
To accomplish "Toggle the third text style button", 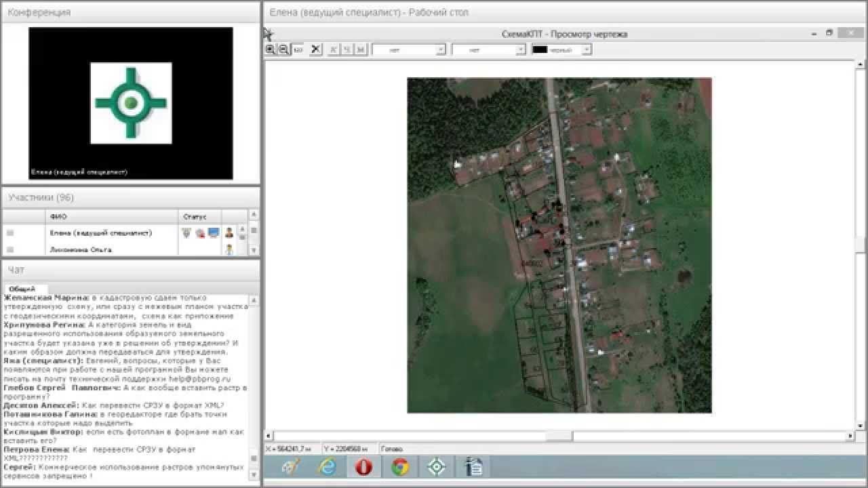I will click(x=361, y=49).
